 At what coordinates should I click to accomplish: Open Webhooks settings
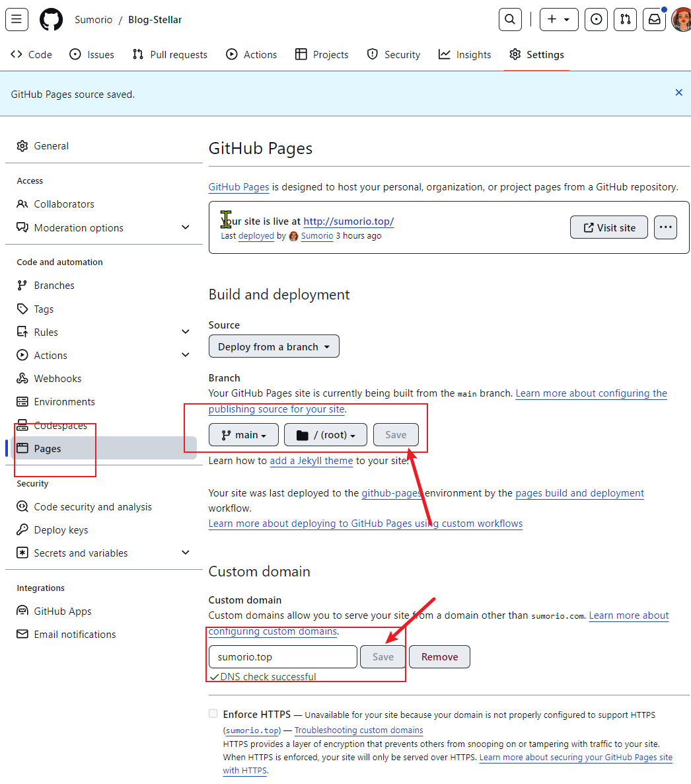click(104, 379)
